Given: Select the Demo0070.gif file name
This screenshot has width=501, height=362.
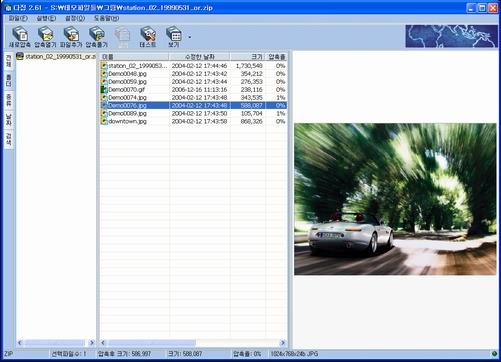Looking at the screenshot, I should tap(126, 90).
